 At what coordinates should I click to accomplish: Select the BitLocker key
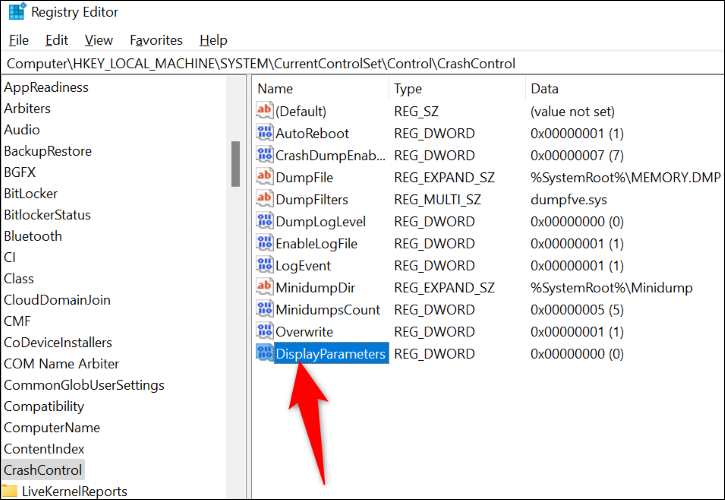(31, 193)
